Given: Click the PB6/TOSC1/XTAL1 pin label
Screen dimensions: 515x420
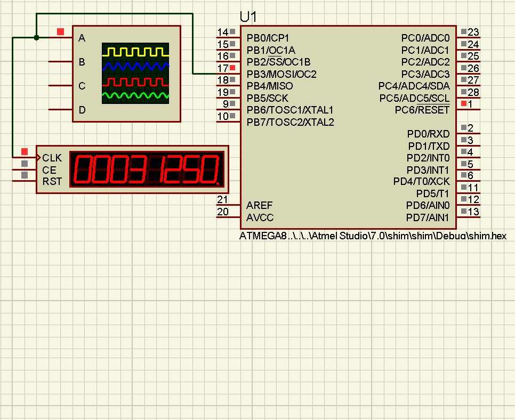Looking at the screenshot, I should coord(289,110).
